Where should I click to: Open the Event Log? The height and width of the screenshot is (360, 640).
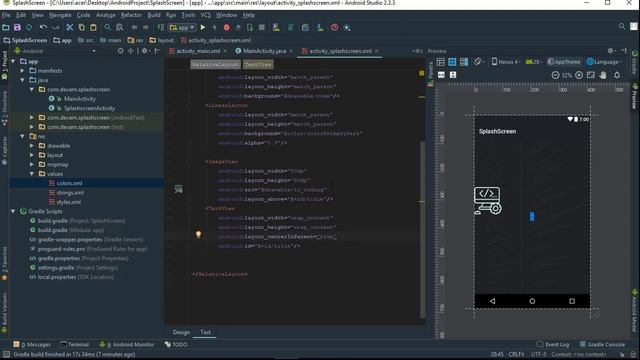553,344
